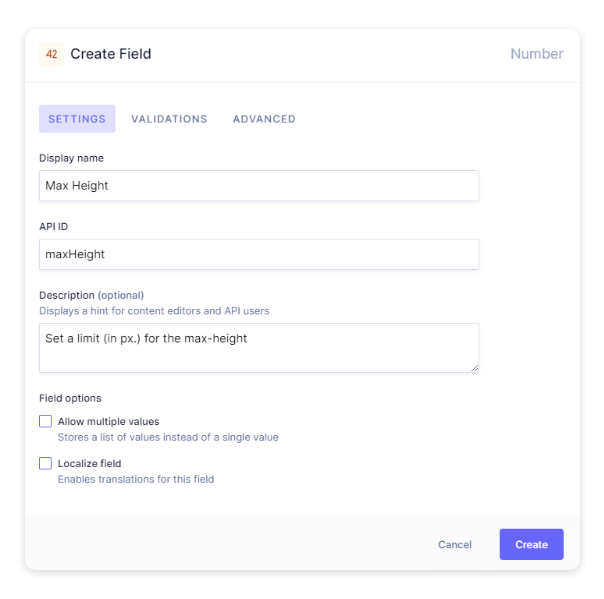Click into the API ID field maxHeight
Viewport: 604px width, 599px height.
pos(258,254)
